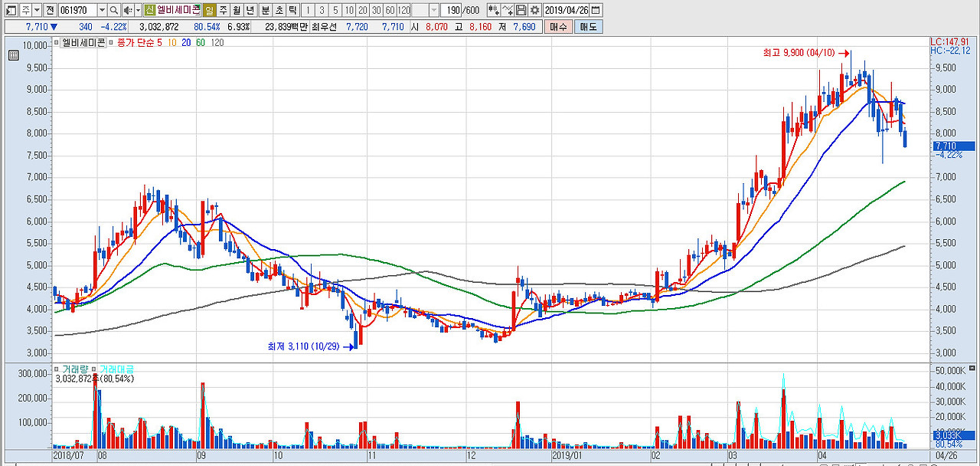
Task: Click the 거래량 volume legend label
Action: coord(77,369)
